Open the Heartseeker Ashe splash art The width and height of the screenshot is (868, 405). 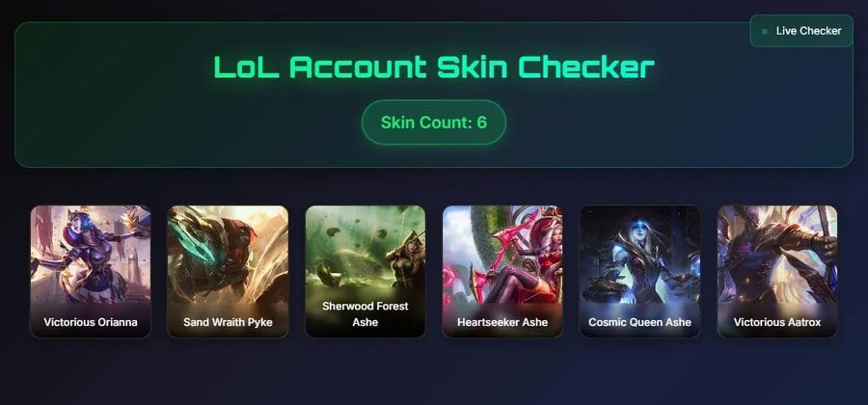point(502,255)
